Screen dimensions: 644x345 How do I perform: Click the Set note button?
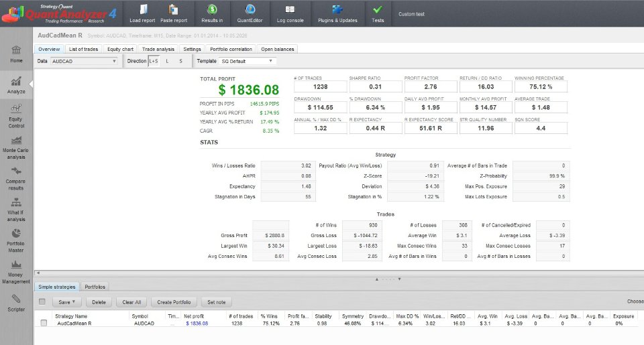216,302
